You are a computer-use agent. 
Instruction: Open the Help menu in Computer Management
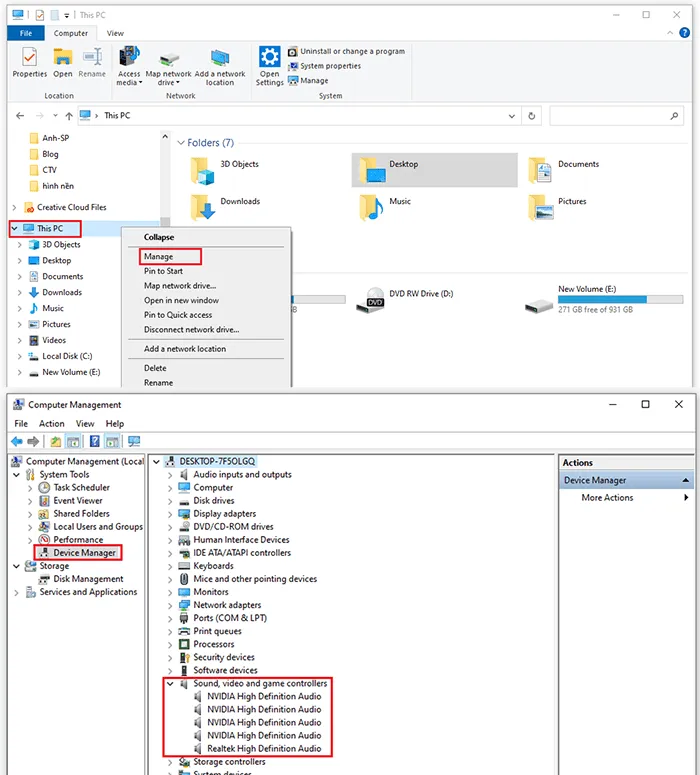[115, 424]
